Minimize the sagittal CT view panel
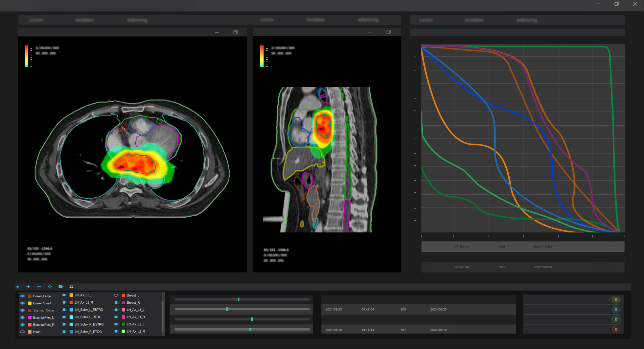This screenshot has height=349, width=644. coord(370,32)
